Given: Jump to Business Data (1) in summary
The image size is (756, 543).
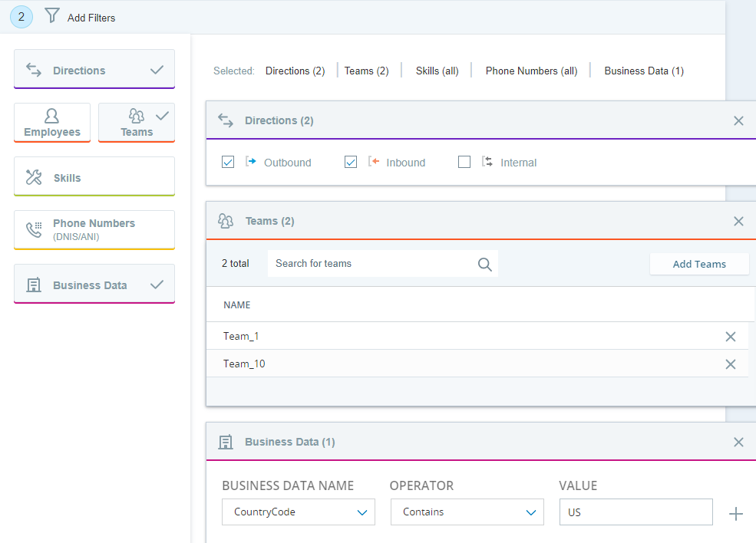Looking at the screenshot, I should (644, 71).
